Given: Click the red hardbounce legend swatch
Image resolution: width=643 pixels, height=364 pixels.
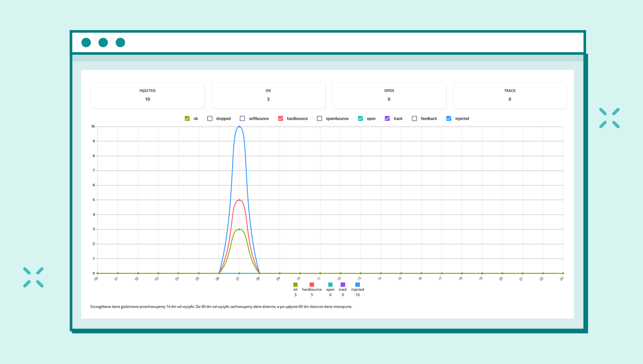Looking at the screenshot, I should [311, 285].
